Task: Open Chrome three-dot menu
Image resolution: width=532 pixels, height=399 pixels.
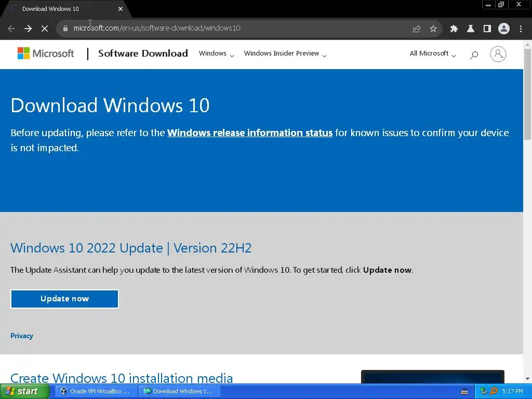Action: tap(521, 29)
